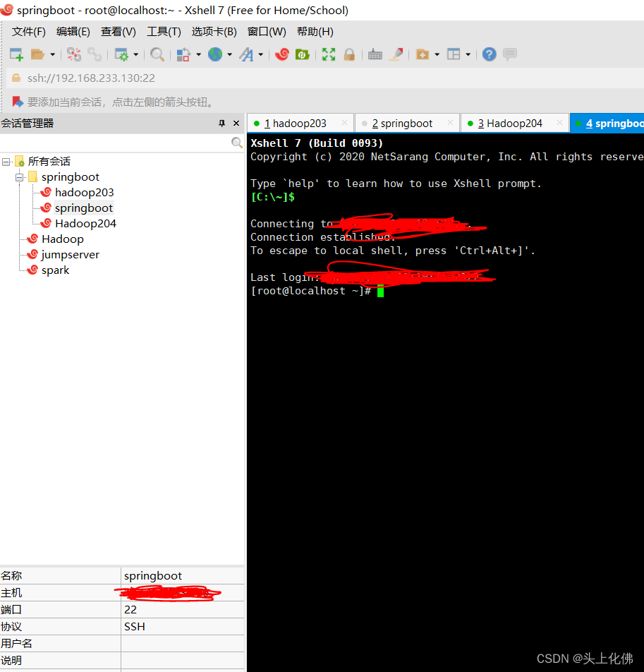Close the 1 hadoop203 tab
This screenshot has width=644, height=672.
[345, 123]
